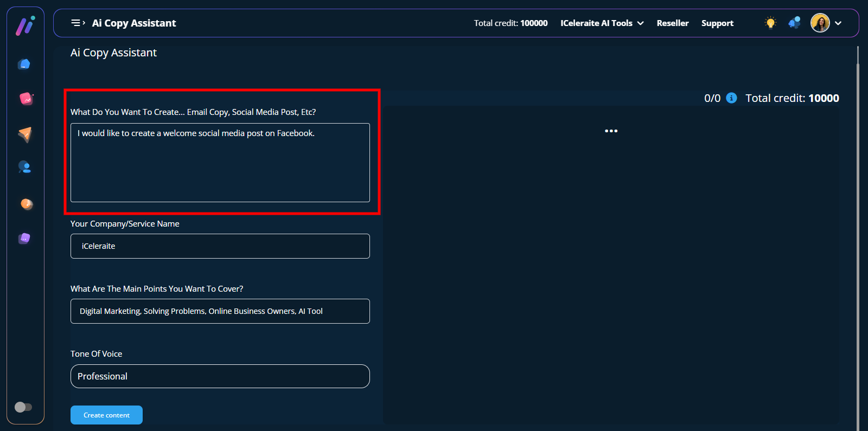Open the Support menu item

pyautogui.click(x=717, y=23)
